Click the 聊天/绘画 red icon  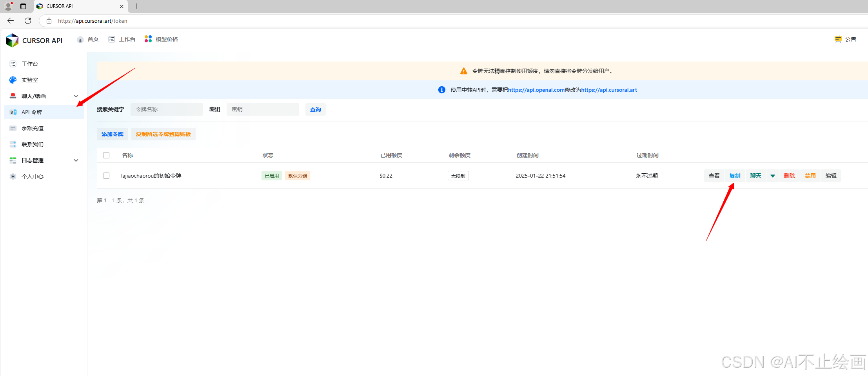pos(13,96)
